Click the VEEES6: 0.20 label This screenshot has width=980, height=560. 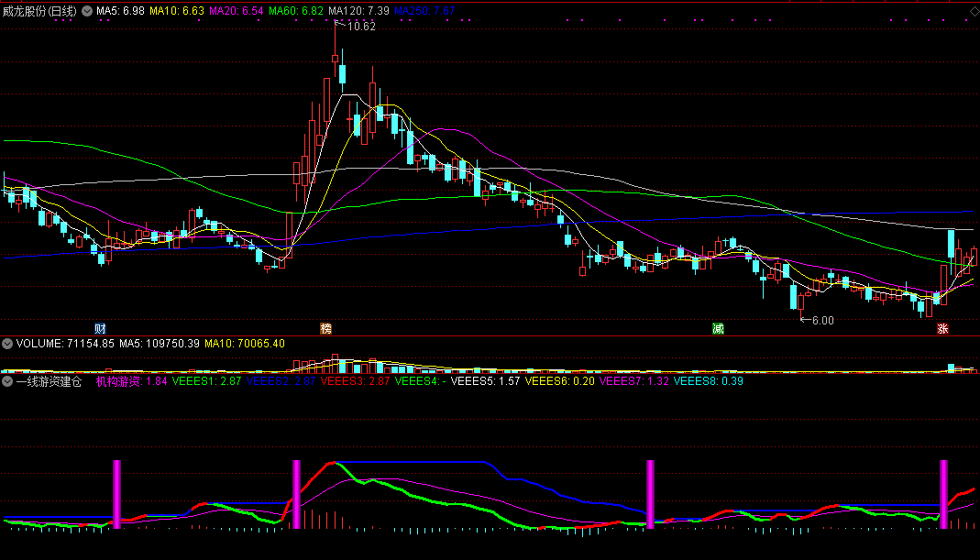point(560,381)
